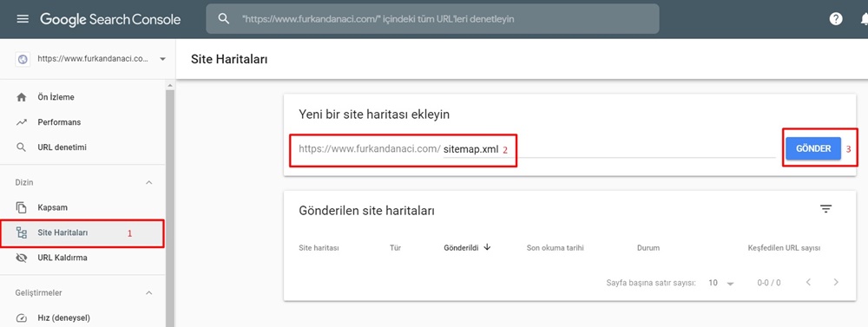Open notifications bell icon

click(x=864, y=19)
